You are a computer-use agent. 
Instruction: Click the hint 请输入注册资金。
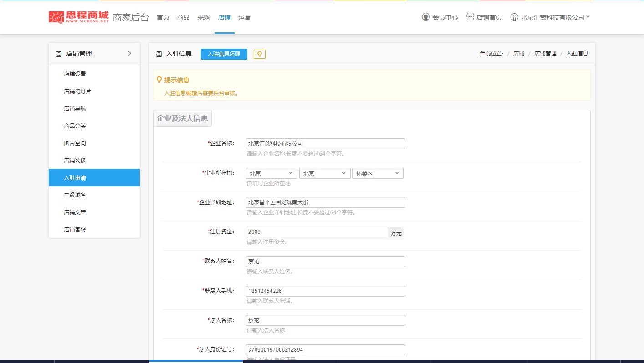(267, 242)
